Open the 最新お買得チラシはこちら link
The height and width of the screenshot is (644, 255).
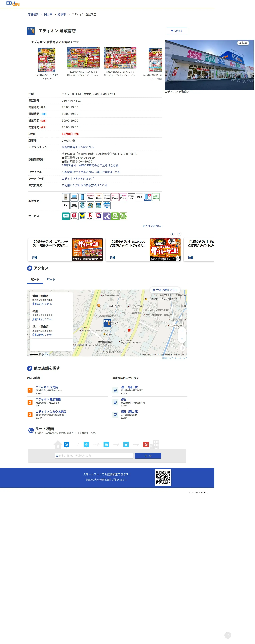(x=78, y=147)
